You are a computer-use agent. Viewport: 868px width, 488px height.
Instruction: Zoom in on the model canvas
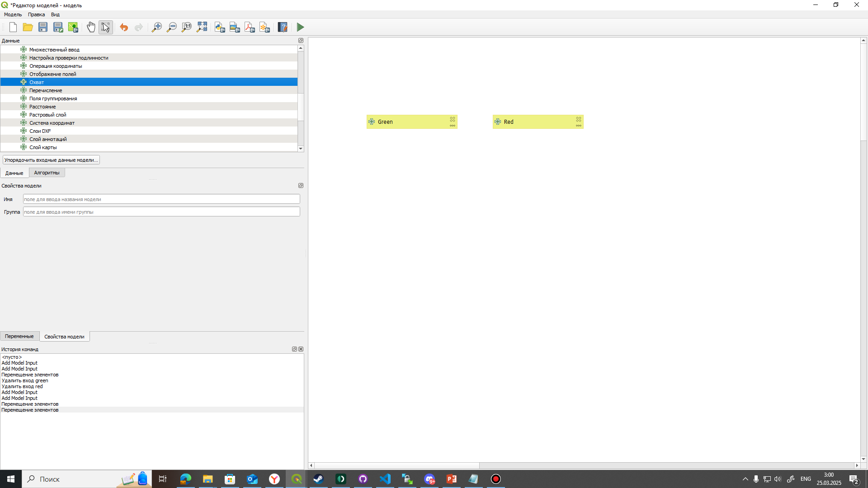tap(156, 28)
